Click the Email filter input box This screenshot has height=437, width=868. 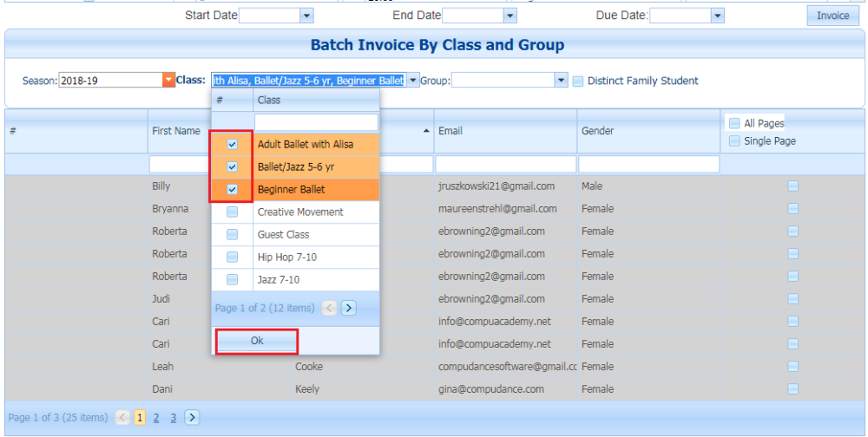tap(505, 164)
